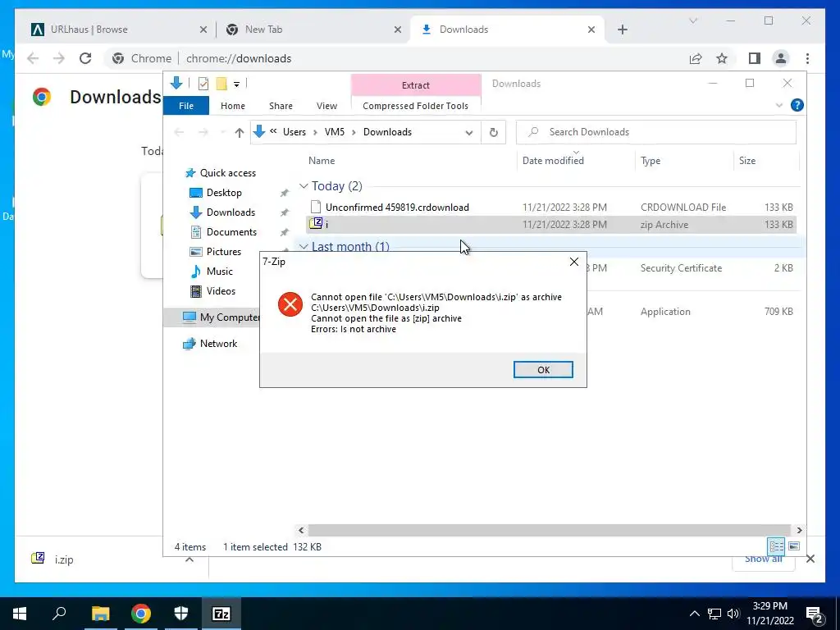This screenshot has width=840, height=630.
Task: Open the Windows Start menu
Action: pos(20,614)
